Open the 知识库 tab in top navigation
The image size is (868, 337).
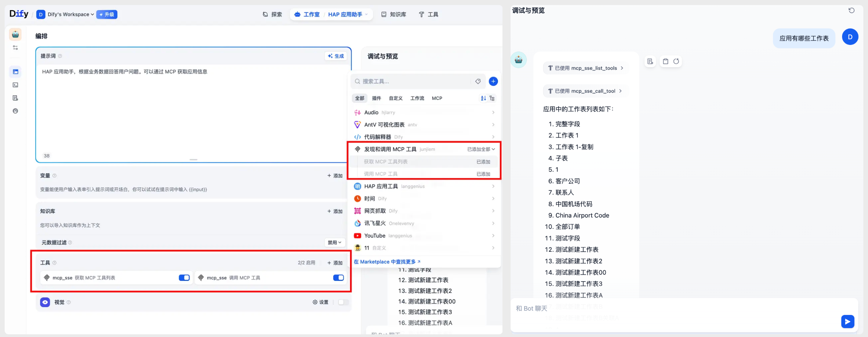(394, 14)
